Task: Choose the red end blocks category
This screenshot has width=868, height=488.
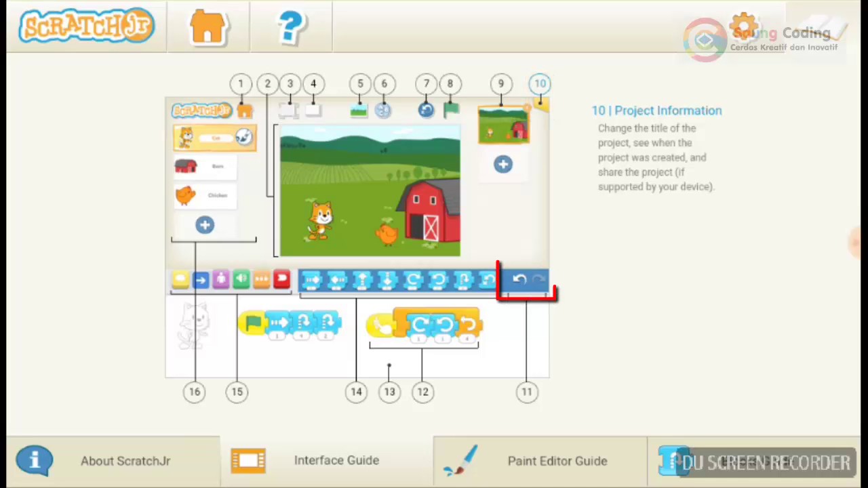Action: click(x=281, y=279)
